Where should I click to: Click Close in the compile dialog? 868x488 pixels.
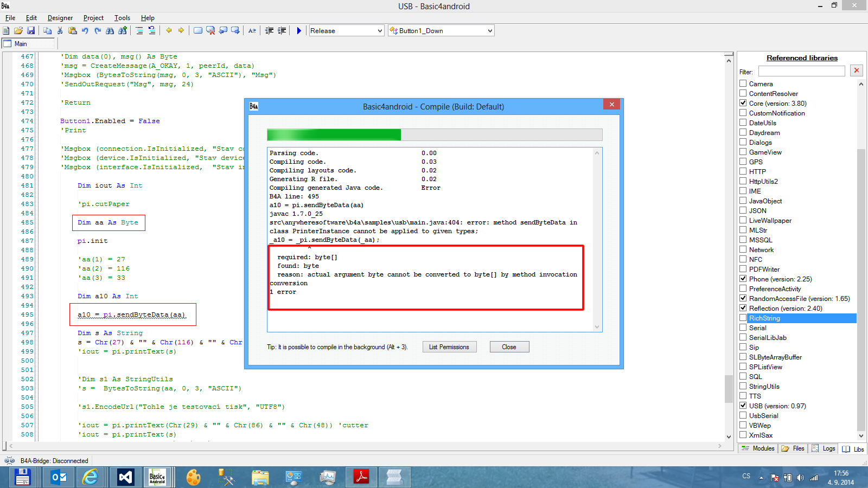click(509, 347)
